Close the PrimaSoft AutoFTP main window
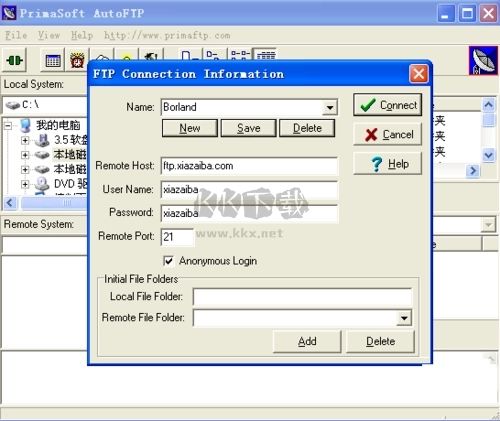 pos(489,14)
